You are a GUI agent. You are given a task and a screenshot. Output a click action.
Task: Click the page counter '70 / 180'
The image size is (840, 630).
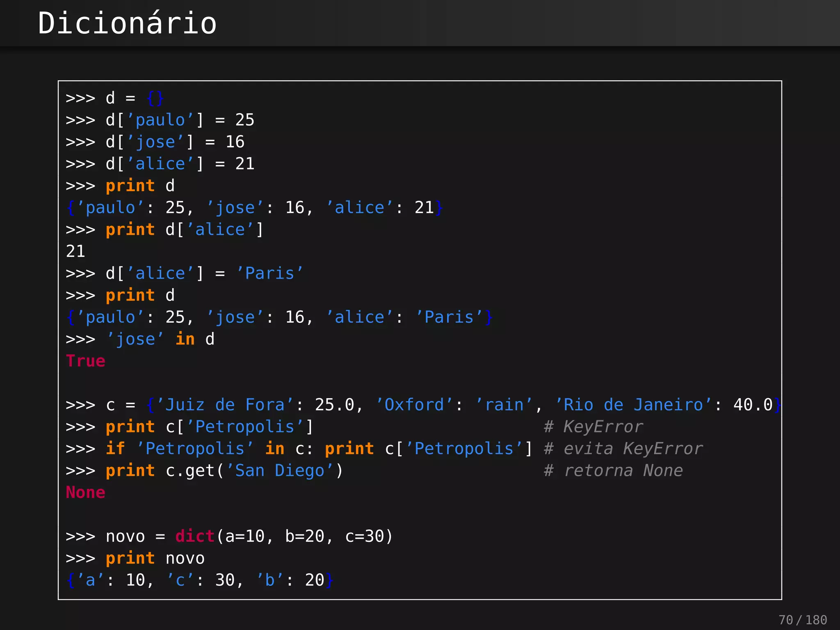click(803, 620)
